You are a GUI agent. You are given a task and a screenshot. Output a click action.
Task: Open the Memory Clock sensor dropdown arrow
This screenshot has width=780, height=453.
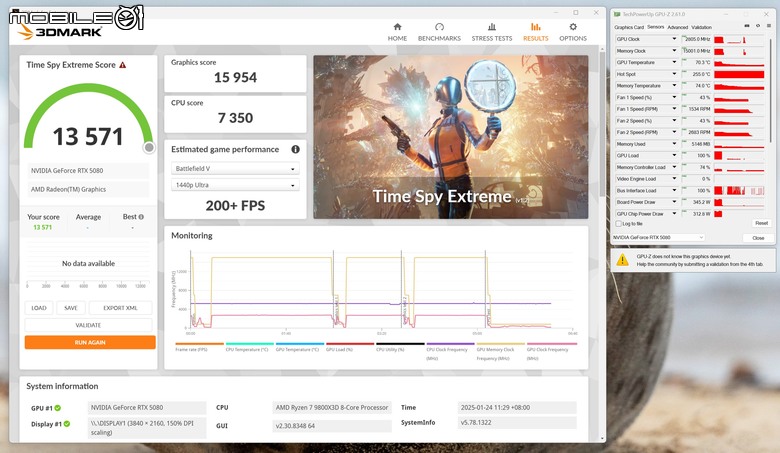click(674, 51)
